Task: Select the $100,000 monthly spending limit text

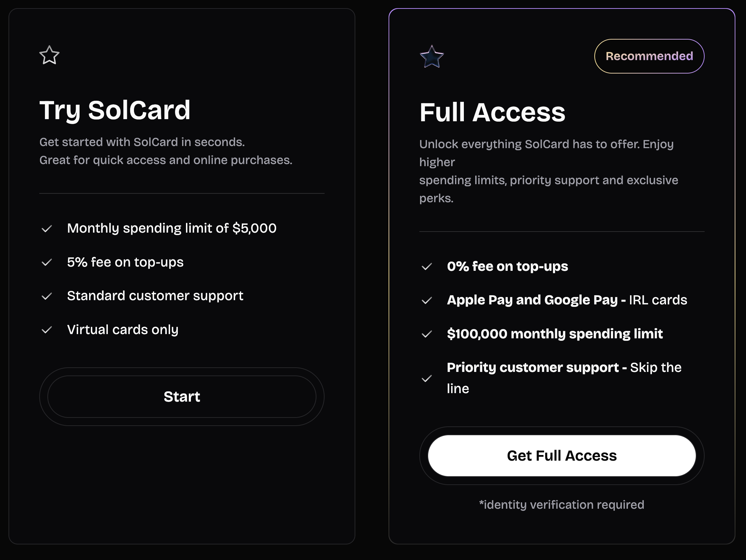Action: (x=555, y=334)
